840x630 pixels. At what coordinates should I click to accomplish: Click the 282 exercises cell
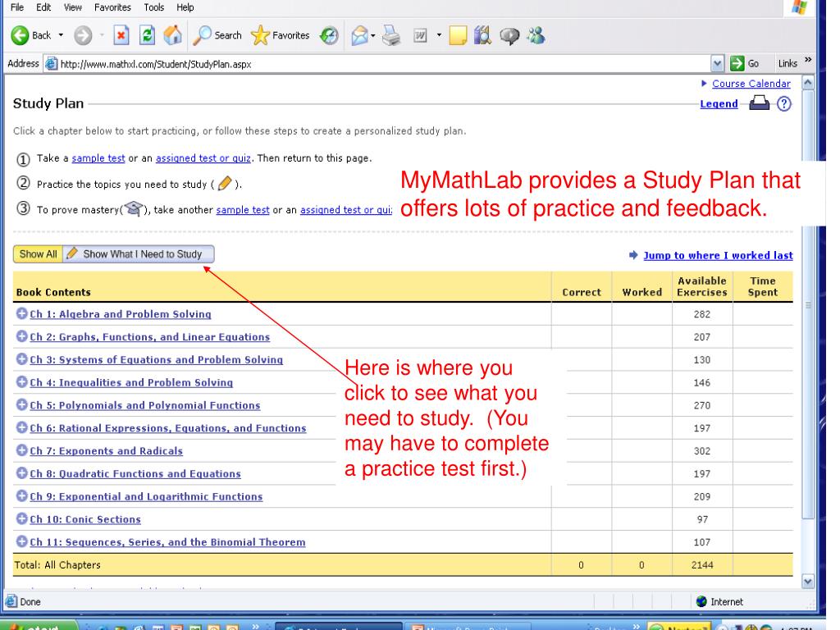point(702,314)
